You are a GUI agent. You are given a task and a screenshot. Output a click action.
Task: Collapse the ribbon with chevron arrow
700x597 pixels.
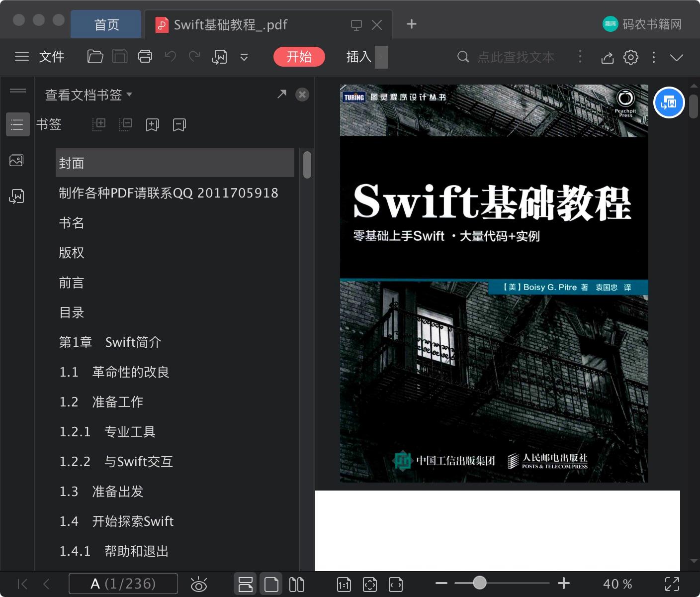click(677, 57)
